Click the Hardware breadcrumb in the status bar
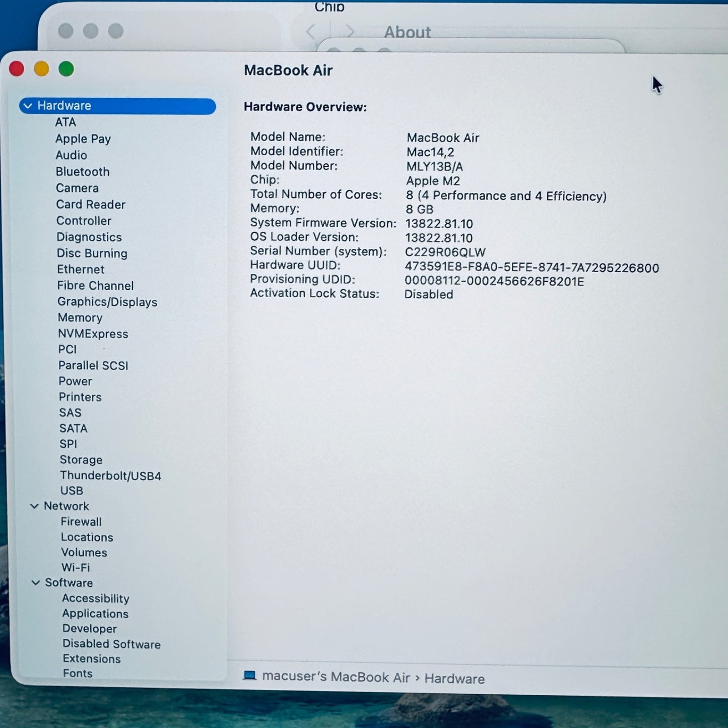The image size is (728, 728). click(454, 679)
